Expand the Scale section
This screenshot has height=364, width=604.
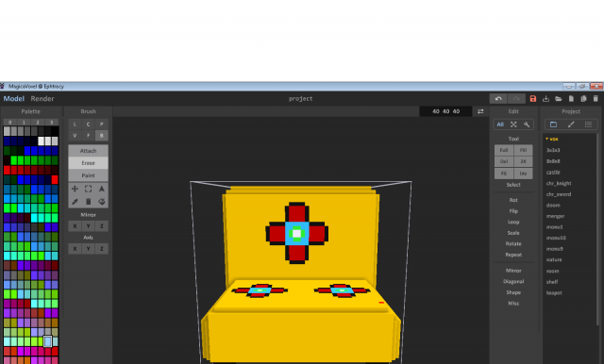(x=513, y=233)
